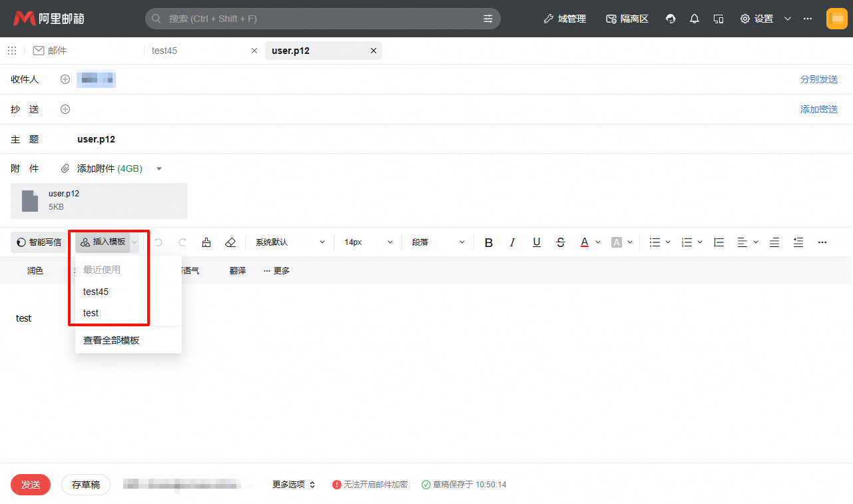Expand 更多选项 more options

(294, 485)
